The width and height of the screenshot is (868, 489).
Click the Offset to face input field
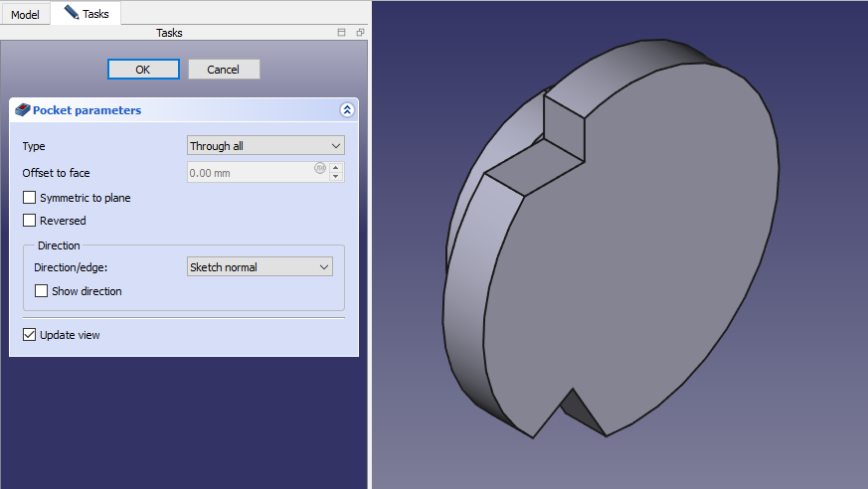[250, 173]
